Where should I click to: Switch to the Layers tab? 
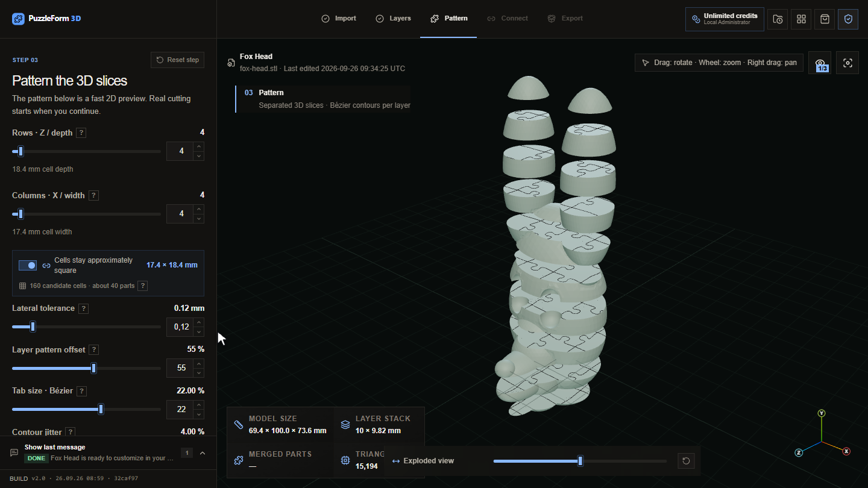[x=393, y=19]
